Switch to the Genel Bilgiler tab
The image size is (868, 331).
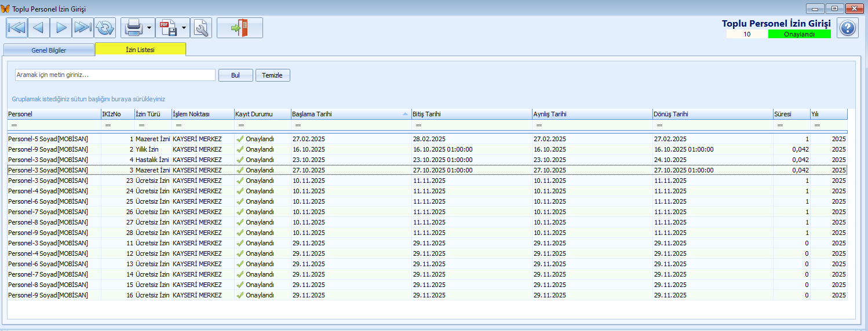pos(49,50)
